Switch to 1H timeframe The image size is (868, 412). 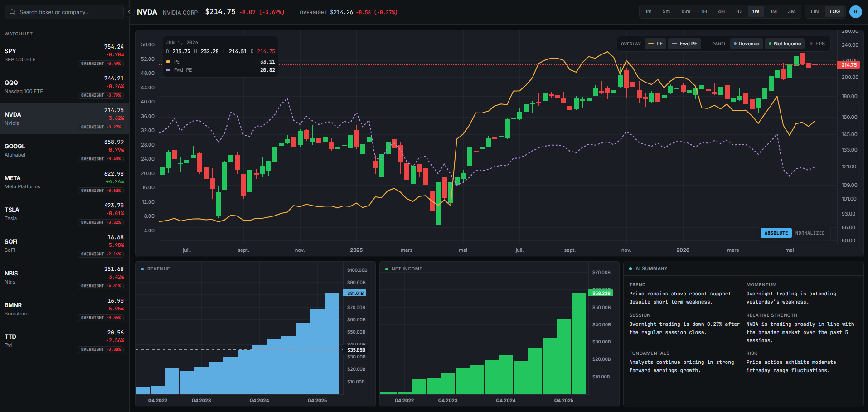pos(704,12)
